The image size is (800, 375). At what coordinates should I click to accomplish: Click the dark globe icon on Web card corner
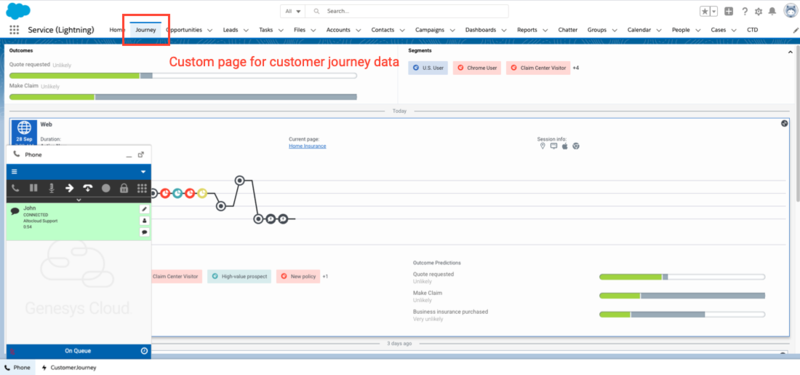785,123
